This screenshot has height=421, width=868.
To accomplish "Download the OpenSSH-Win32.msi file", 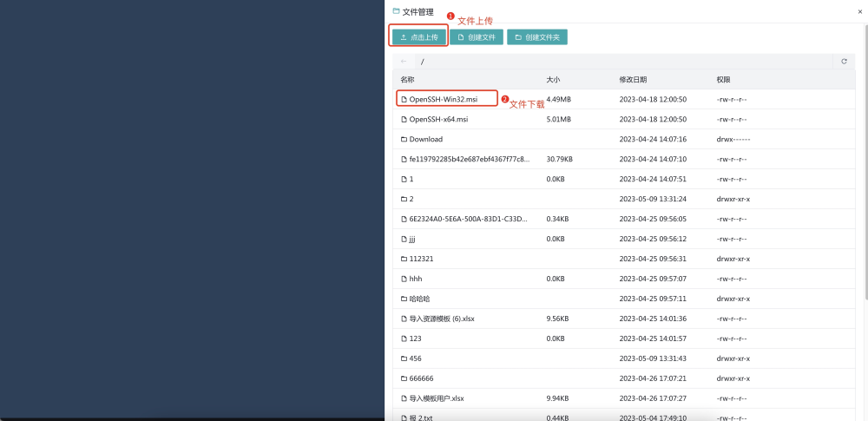I will click(443, 99).
